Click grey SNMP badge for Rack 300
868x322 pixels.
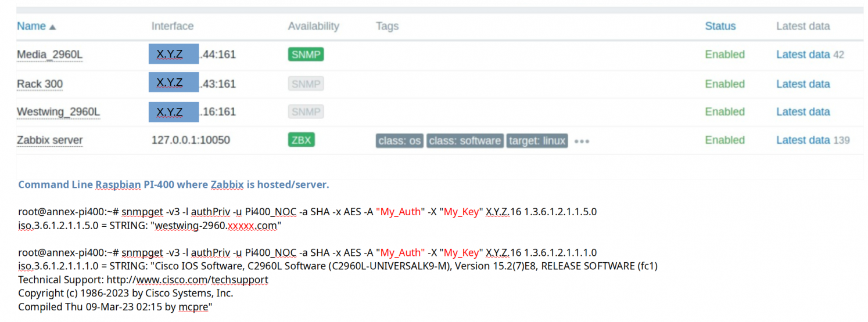coord(306,84)
